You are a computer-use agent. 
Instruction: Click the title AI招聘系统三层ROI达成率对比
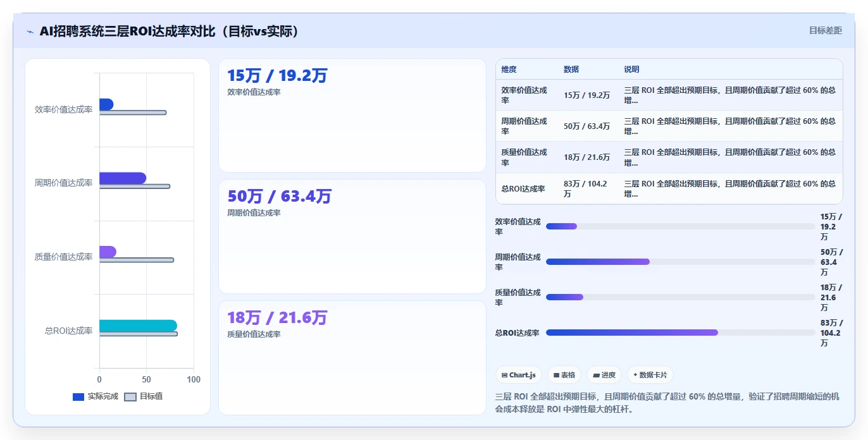pos(169,31)
